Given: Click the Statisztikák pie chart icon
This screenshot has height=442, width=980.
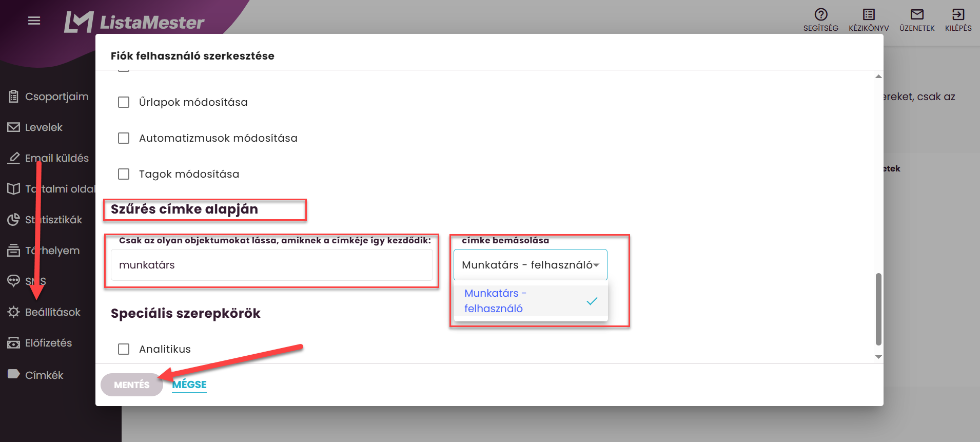Looking at the screenshot, I should pyautogui.click(x=14, y=220).
